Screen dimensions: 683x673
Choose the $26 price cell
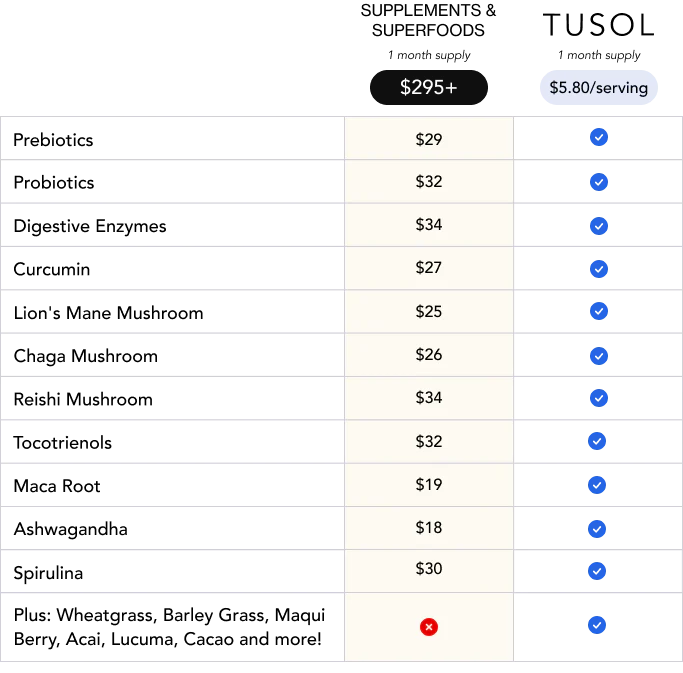tap(428, 355)
